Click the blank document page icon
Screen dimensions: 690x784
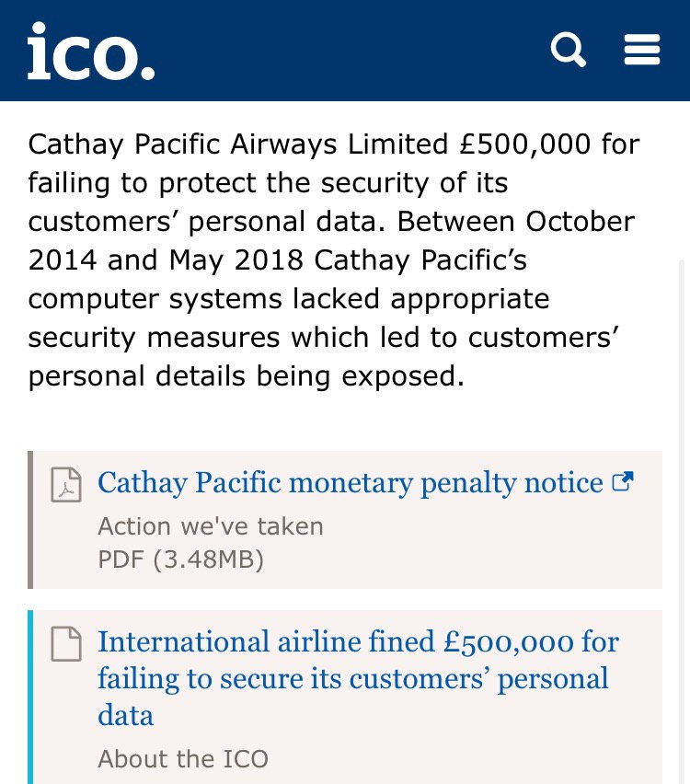point(65,643)
